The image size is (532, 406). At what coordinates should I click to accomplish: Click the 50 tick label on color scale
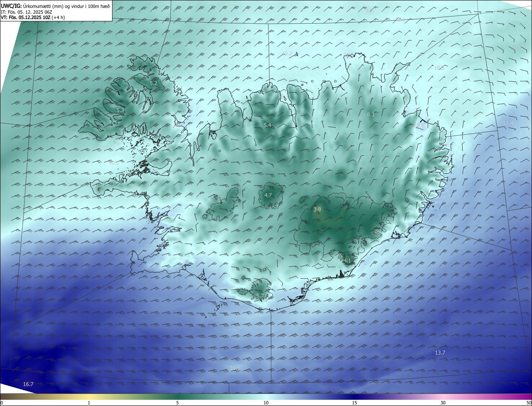(x=529, y=403)
